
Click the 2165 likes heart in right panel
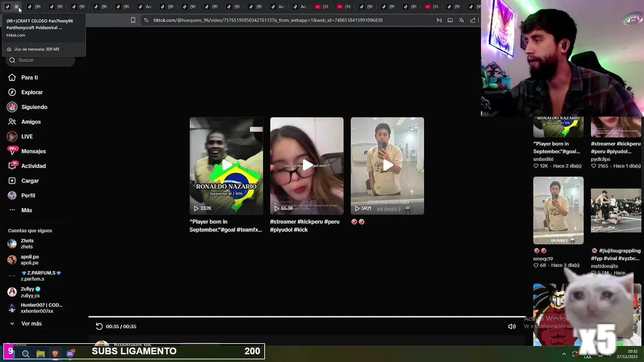594,166
